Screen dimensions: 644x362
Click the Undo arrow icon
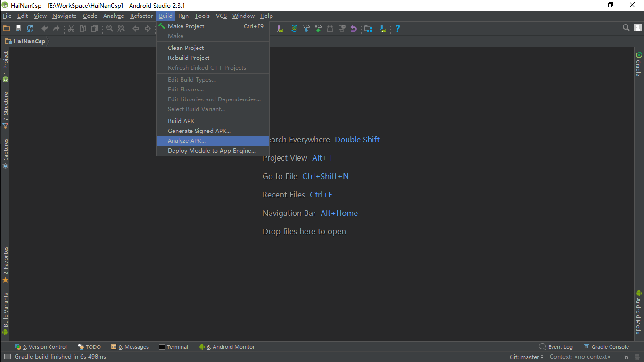pyautogui.click(x=45, y=28)
